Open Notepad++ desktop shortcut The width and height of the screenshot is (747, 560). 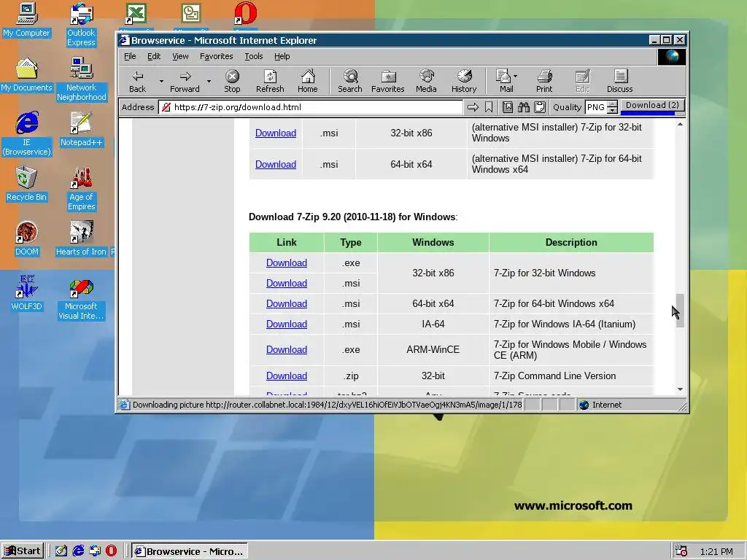pyautogui.click(x=81, y=128)
